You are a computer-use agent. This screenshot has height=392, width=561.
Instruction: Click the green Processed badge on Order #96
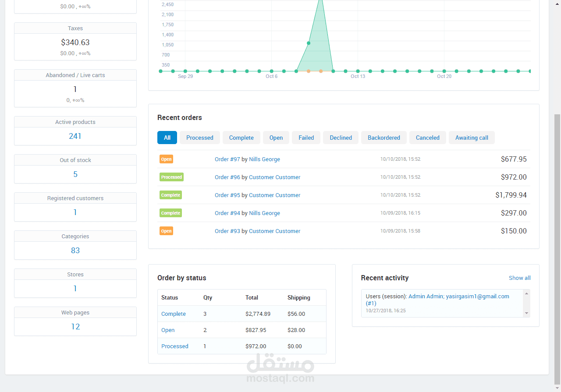coord(171,177)
